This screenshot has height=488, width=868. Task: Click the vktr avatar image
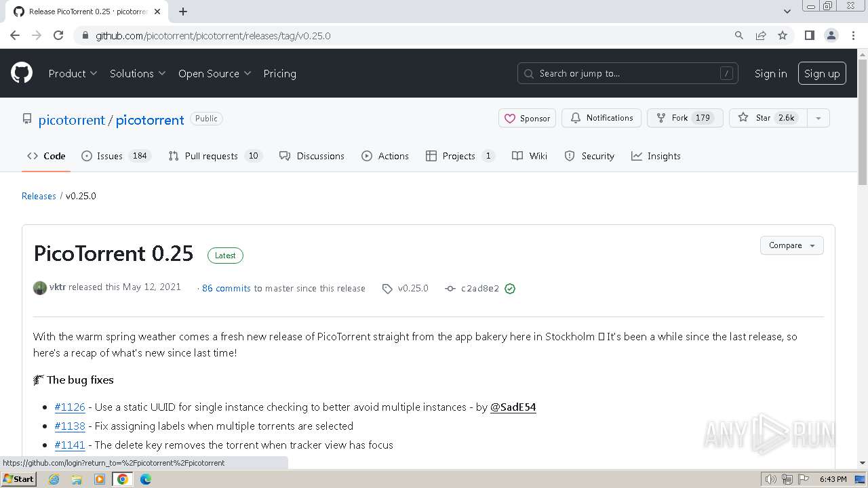pos(40,288)
